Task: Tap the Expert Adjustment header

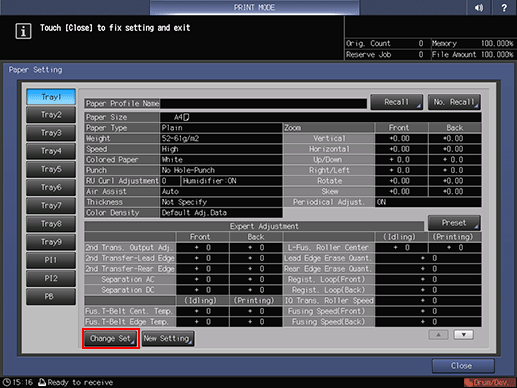Action: [x=254, y=226]
